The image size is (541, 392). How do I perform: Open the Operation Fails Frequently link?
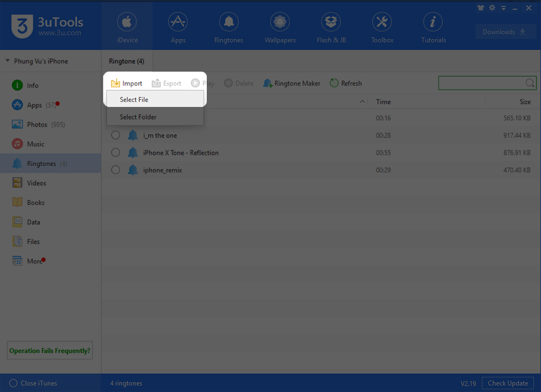click(x=50, y=351)
